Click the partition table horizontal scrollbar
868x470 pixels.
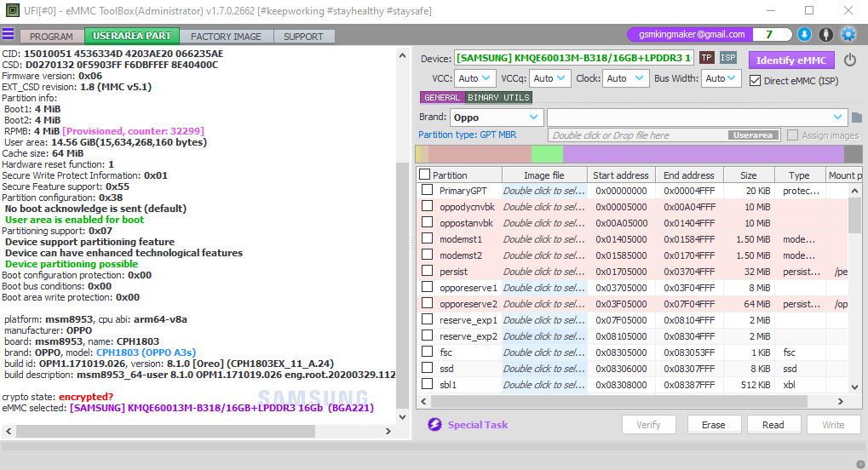618,401
